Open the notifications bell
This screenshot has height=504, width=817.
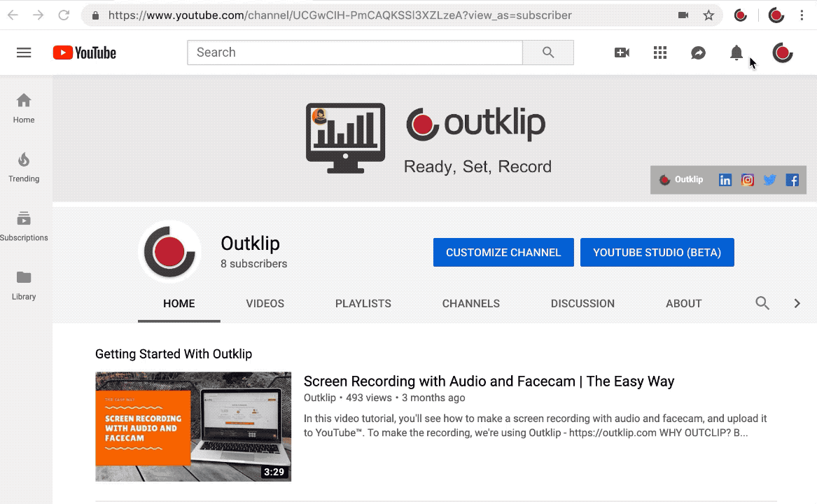click(736, 52)
